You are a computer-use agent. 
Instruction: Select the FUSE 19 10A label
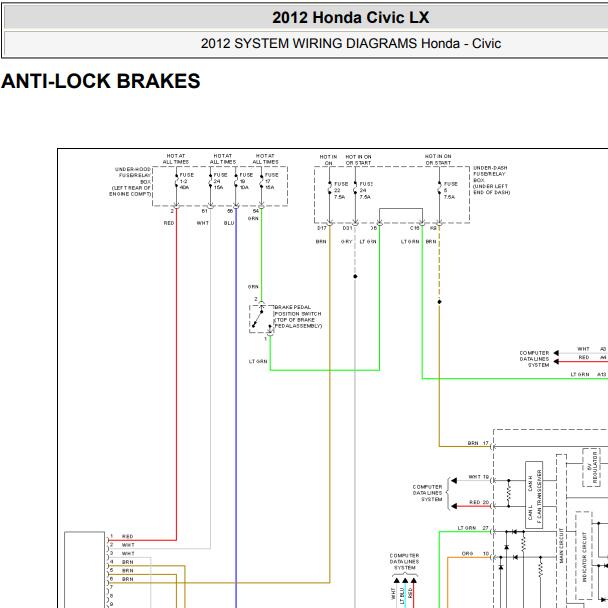(x=246, y=181)
